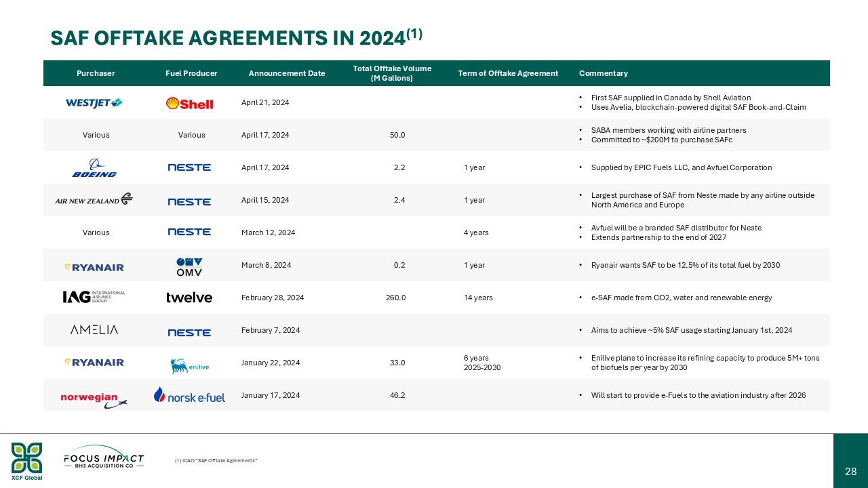The height and width of the screenshot is (488, 868).
Task: Click the Term of Offtake Agreement header
Action: click(508, 73)
